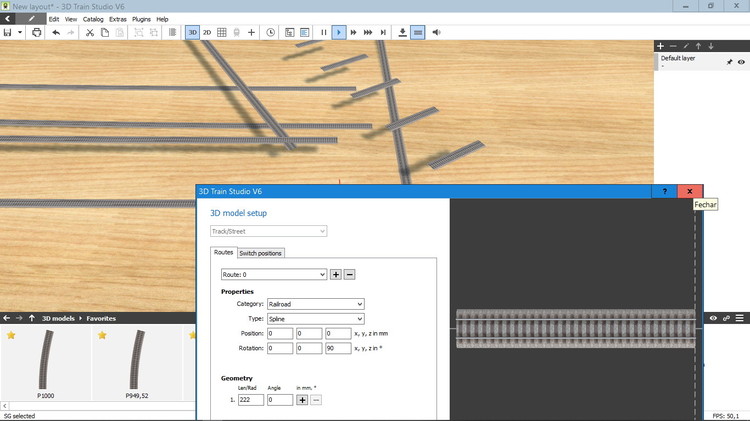Viewport: 750px width, 421px height.
Task: Add a new route with plus button
Action: tap(336, 275)
